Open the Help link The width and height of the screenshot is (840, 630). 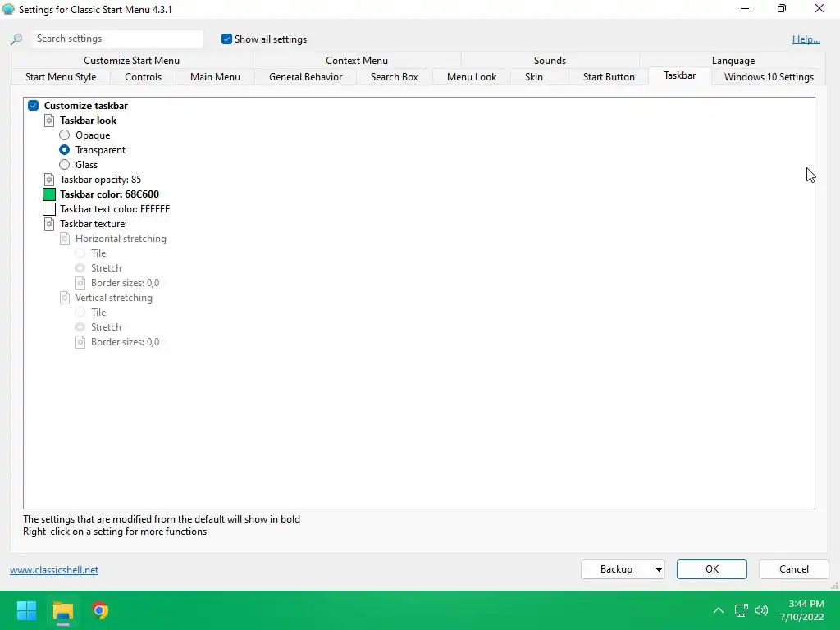806,39
